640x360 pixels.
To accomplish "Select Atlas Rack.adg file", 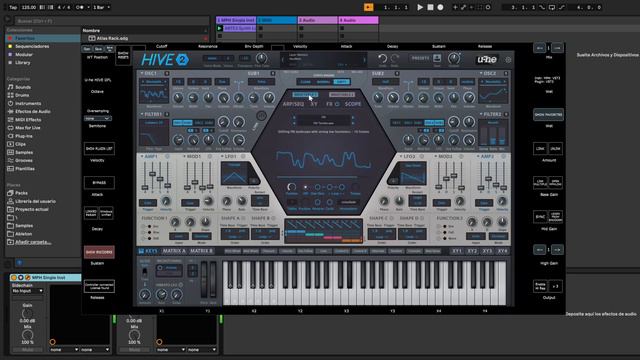I will [x=112, y=38].
